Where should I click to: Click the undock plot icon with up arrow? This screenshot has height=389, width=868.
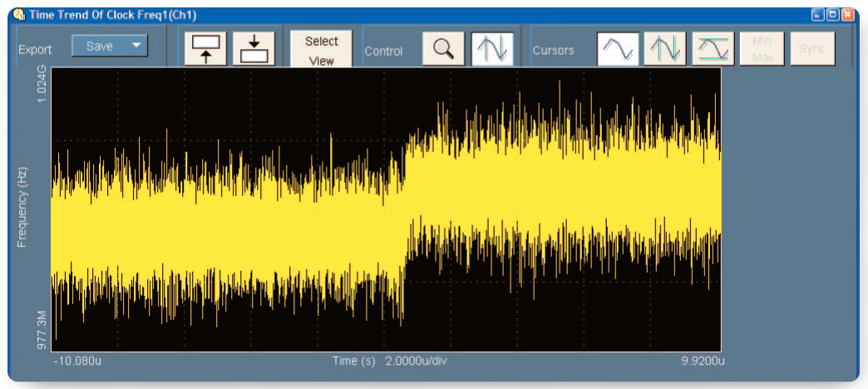click(x=205, y=48)
